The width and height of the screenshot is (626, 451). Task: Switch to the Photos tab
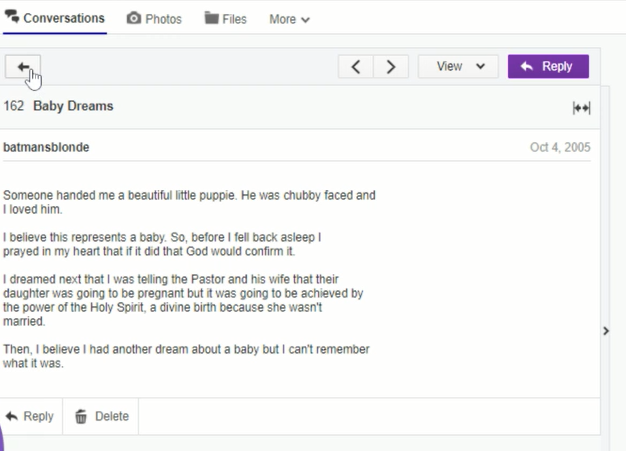(154, 19)
